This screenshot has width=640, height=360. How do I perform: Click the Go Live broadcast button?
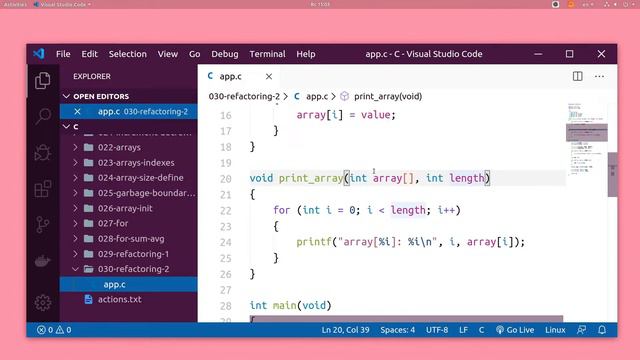tap(515, 330)
